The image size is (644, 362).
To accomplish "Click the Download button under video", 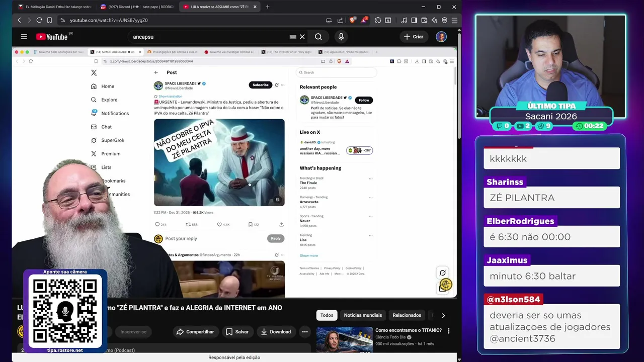I will pos(276,332).
